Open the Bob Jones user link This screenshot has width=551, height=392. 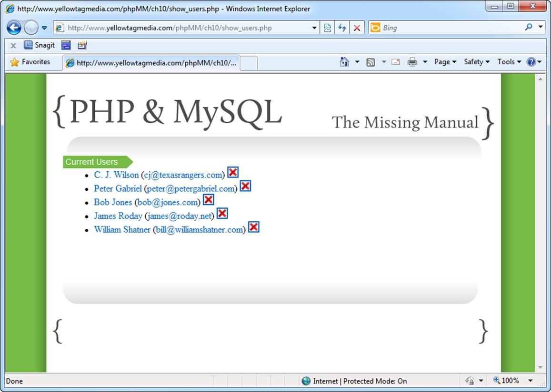pyautogui.click(x=113, y=202)
